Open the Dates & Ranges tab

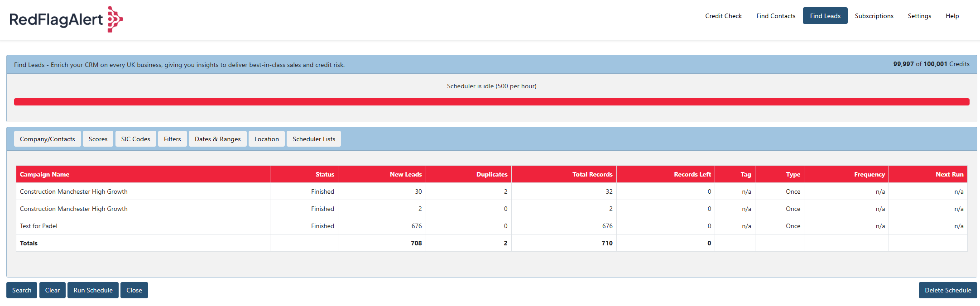click(217, 139)
